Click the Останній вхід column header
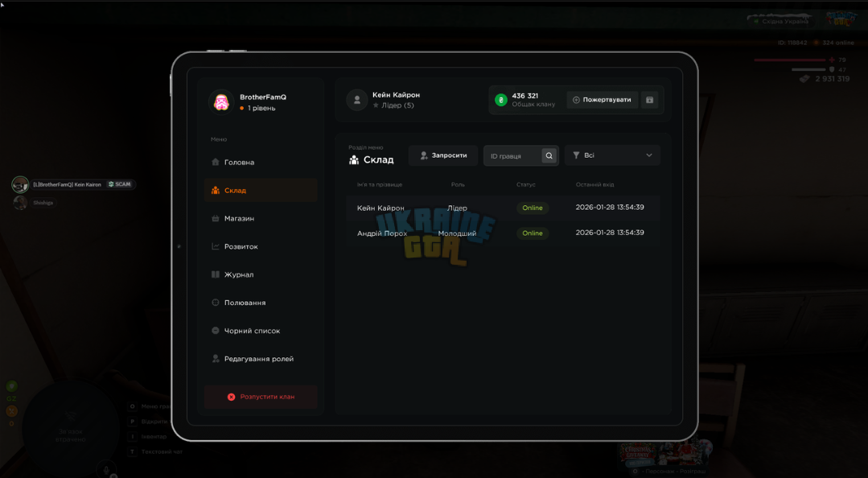Image resolution: width=868 pixels, height=478 pixels. click(x=594, y=184)
